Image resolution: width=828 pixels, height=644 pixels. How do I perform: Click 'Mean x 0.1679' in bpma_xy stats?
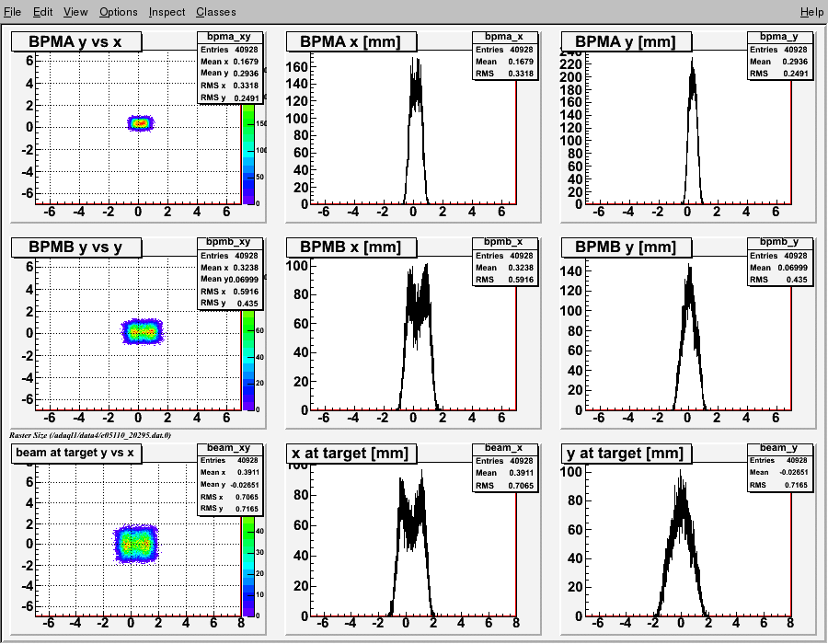(230, 62)
